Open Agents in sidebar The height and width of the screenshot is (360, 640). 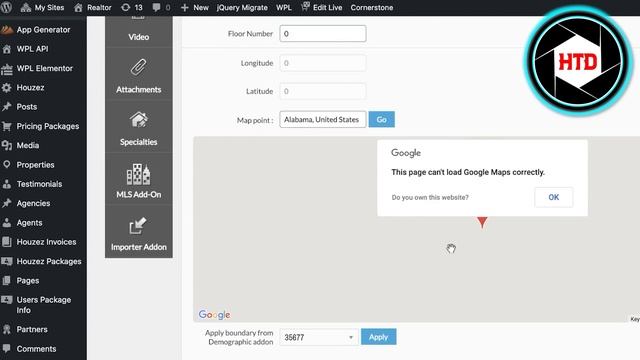[x=43, y=223]
